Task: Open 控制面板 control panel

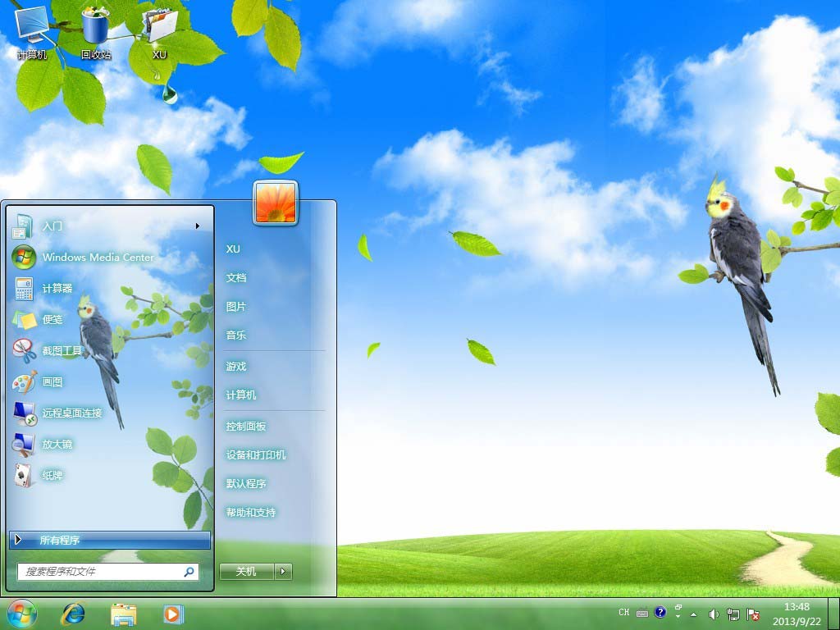Action: coord(246,427)
